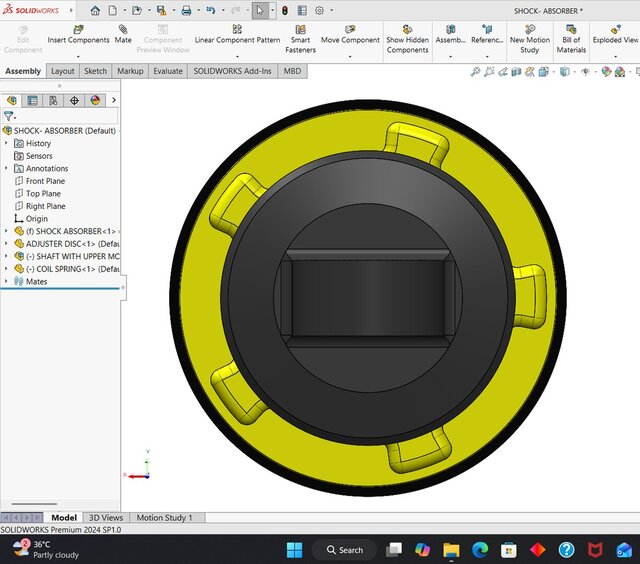Switch to Markup tab

point(130,71)
